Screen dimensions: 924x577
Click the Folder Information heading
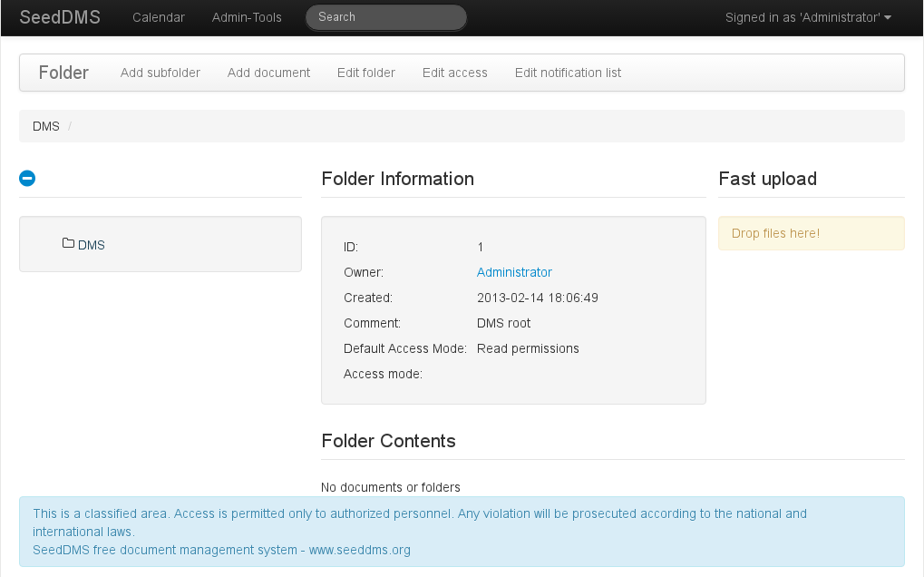coord(397,179)
